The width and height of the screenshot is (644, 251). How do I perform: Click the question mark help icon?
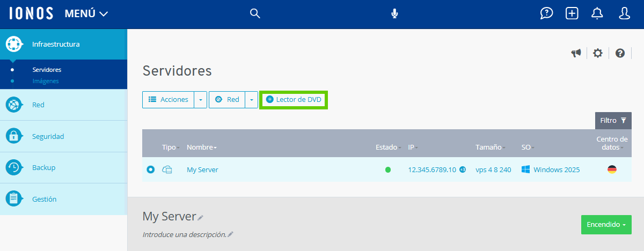[620, 53]
